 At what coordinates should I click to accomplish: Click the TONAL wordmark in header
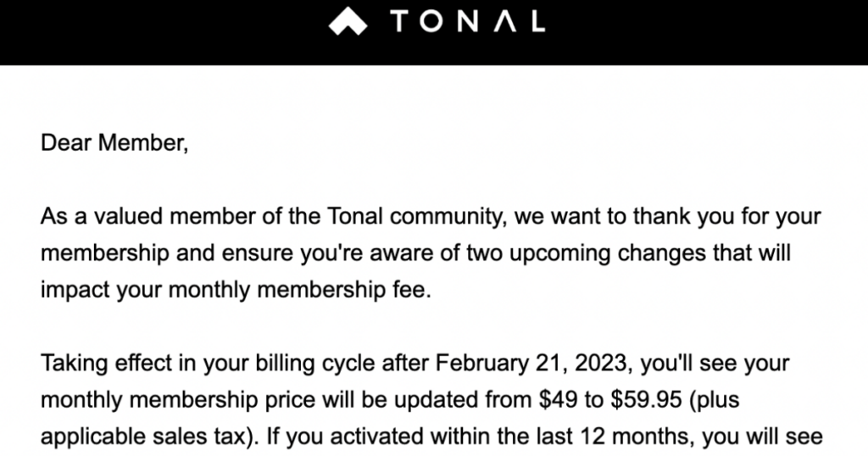pyautogui.click(x=468, y=21)
